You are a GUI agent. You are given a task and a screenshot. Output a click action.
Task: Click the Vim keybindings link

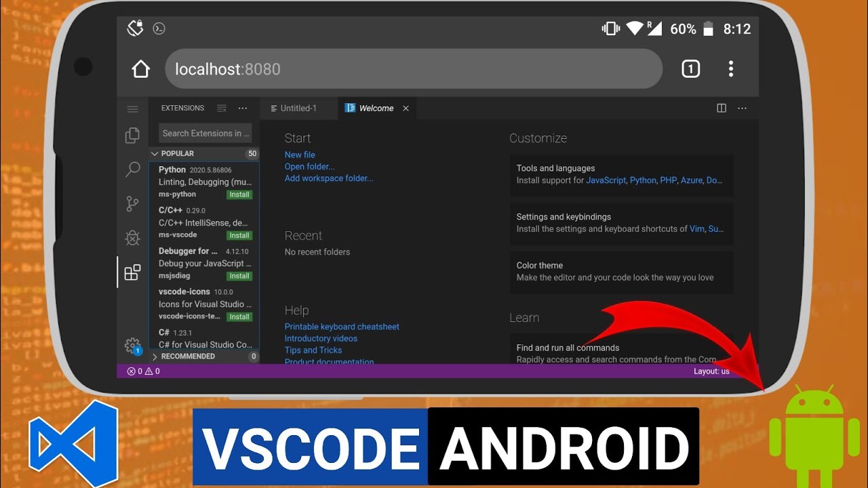pyautogui.click(x=696, y=229)
